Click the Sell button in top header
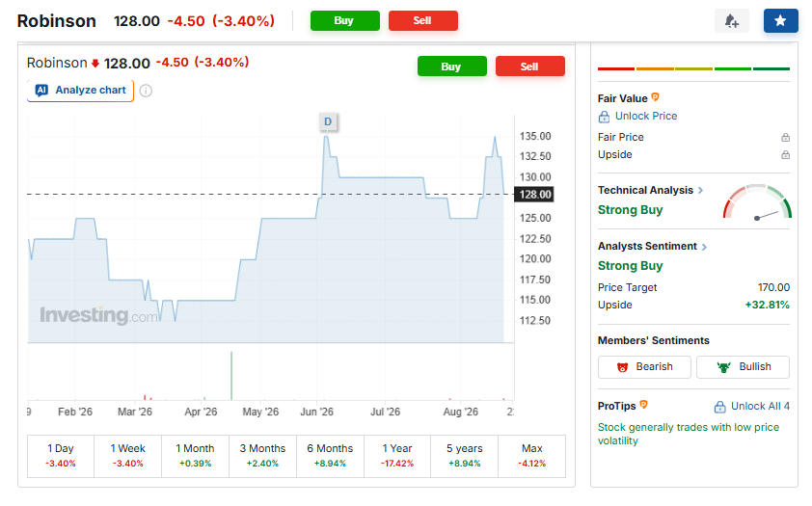This screenshot has width=812, height=506. [x=423, y=20]
